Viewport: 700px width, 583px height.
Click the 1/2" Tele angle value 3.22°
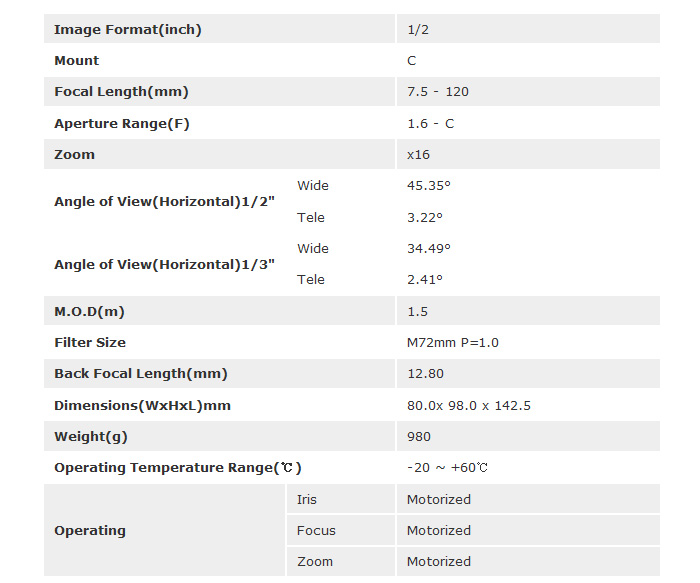tap(424, 217)
